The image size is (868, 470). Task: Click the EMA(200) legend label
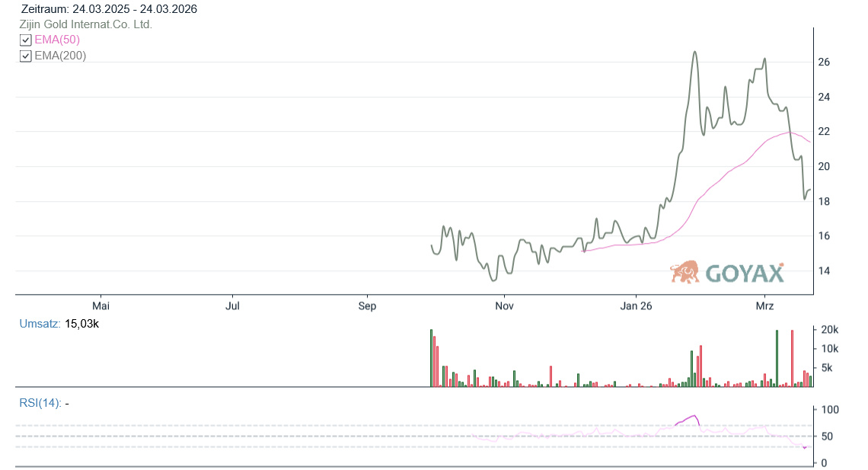point(60,56)
